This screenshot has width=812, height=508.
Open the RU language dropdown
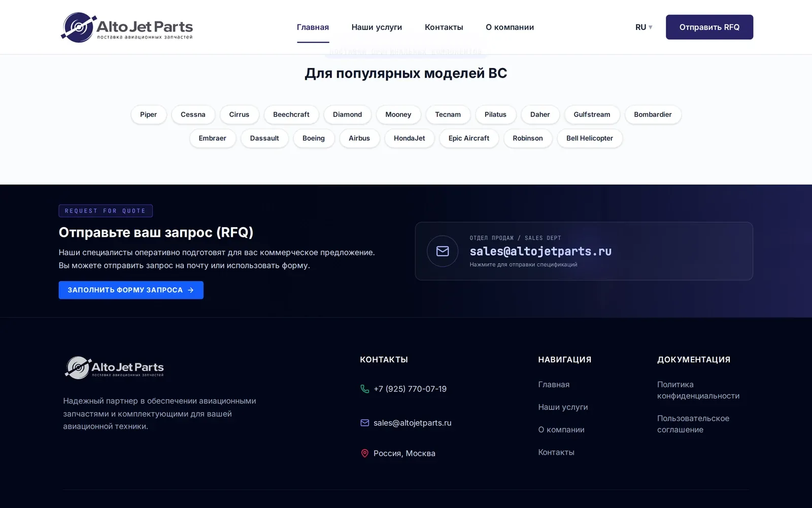point(644,27)
